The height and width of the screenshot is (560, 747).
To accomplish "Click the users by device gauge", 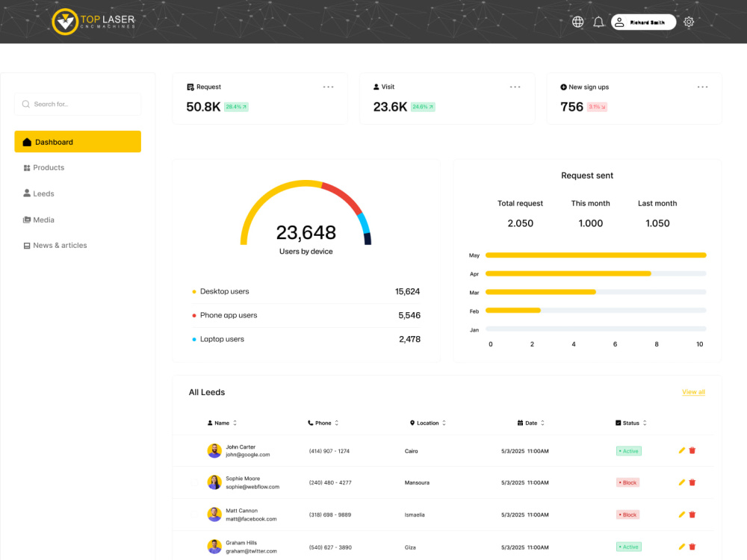I will coord(306,212).
